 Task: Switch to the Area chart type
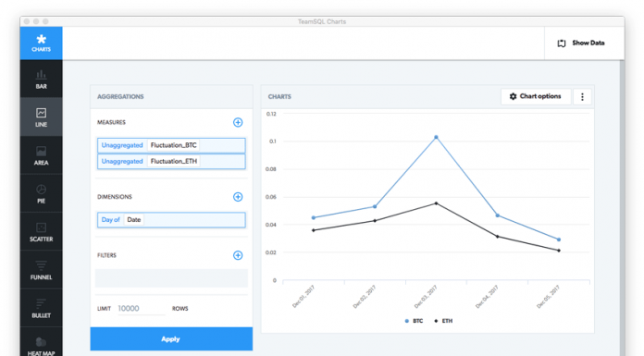click(41, 155)
